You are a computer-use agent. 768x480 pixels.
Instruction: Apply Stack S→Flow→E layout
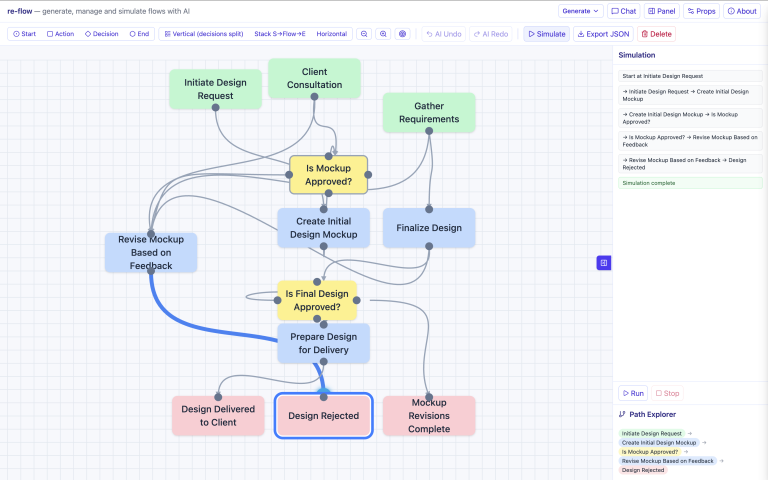pos(280,34)
